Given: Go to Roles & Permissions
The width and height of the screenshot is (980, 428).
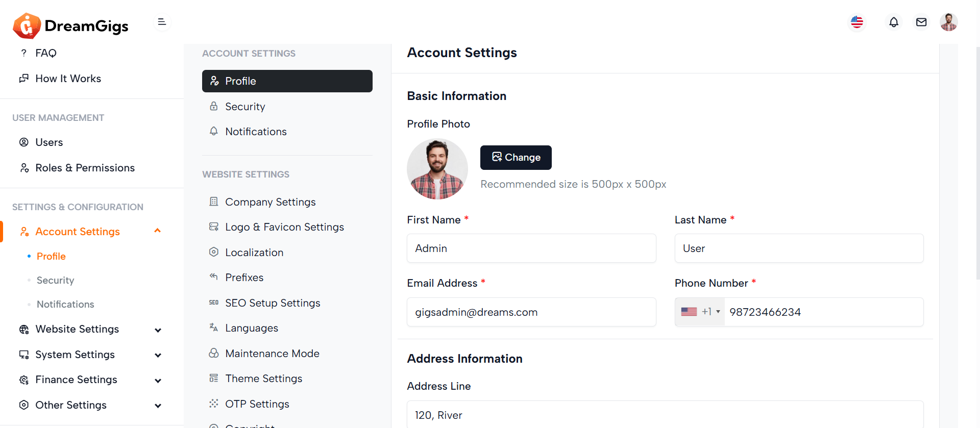Looking at the screenshot, I should click(85, 168).
